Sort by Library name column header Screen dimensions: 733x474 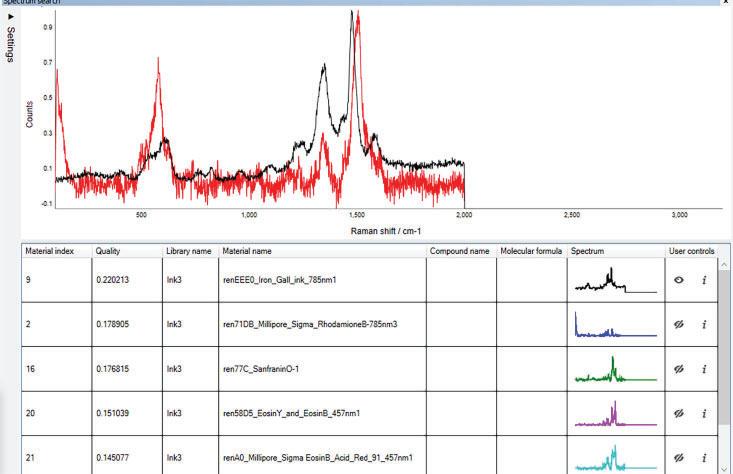(x=188, y=251)
